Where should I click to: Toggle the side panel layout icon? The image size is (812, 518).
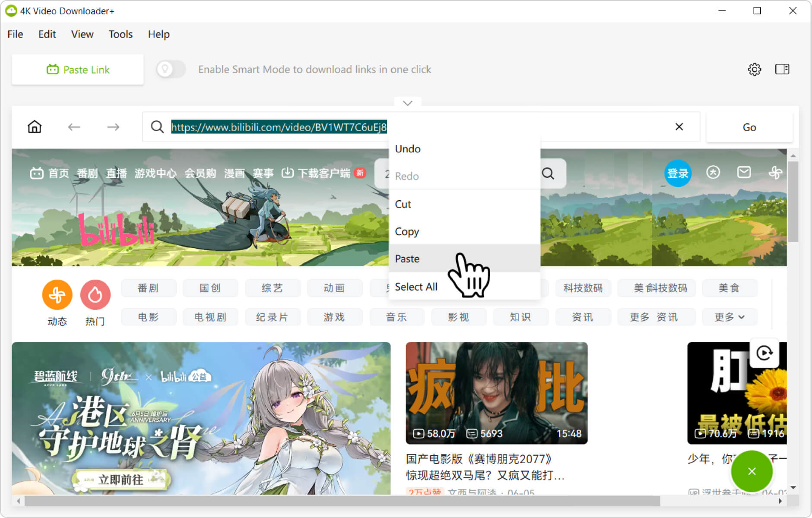coord(782,69)
